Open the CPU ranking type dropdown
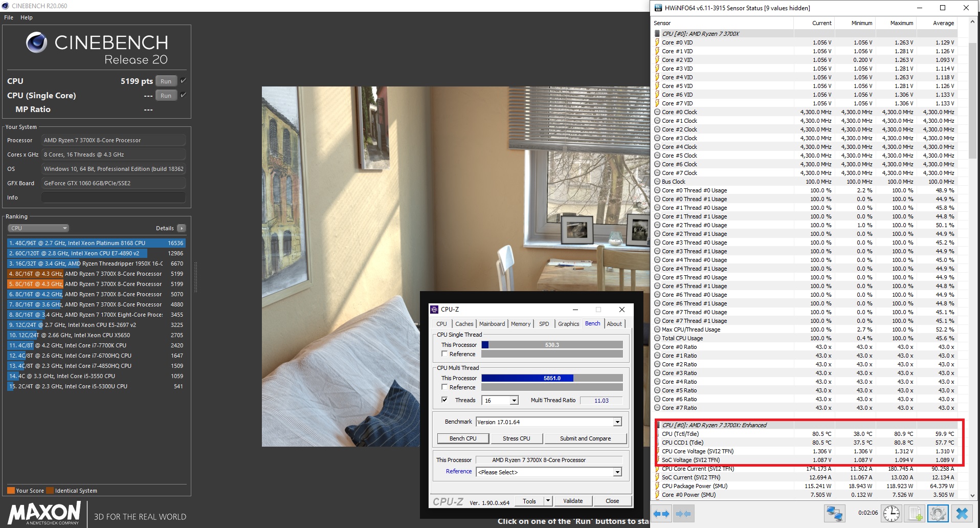Screen dimensions: 980x528 (x=38, y=228)
